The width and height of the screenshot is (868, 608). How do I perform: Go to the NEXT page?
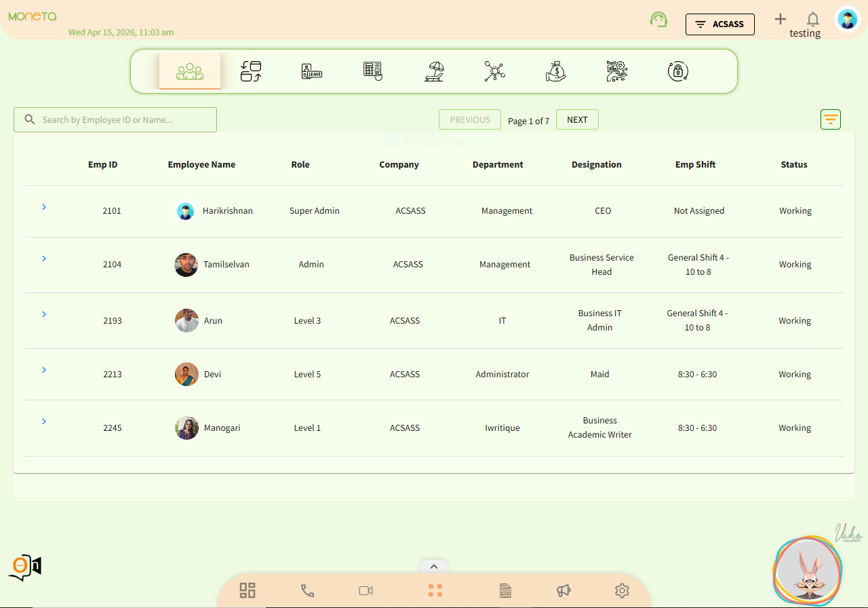pyautogui.click(x=577, y=119)
